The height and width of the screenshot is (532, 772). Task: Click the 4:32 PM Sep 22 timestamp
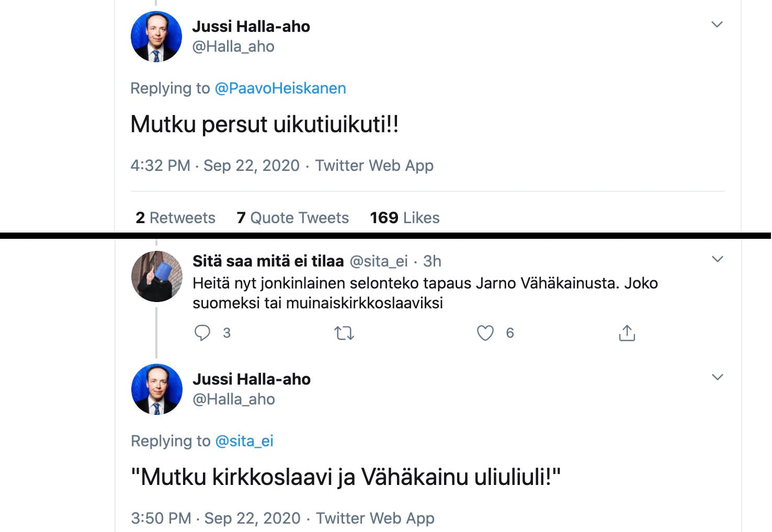coord(214,166)
